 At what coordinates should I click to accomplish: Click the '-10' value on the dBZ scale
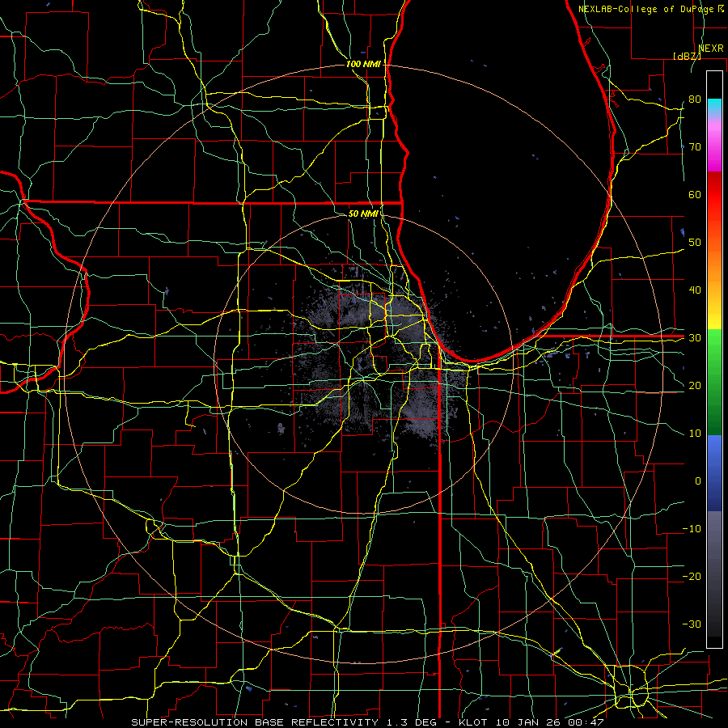point(692,529)
